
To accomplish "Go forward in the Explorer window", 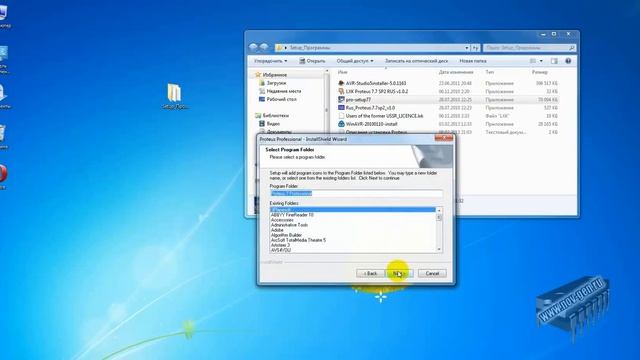I will (x=264, y=48).
